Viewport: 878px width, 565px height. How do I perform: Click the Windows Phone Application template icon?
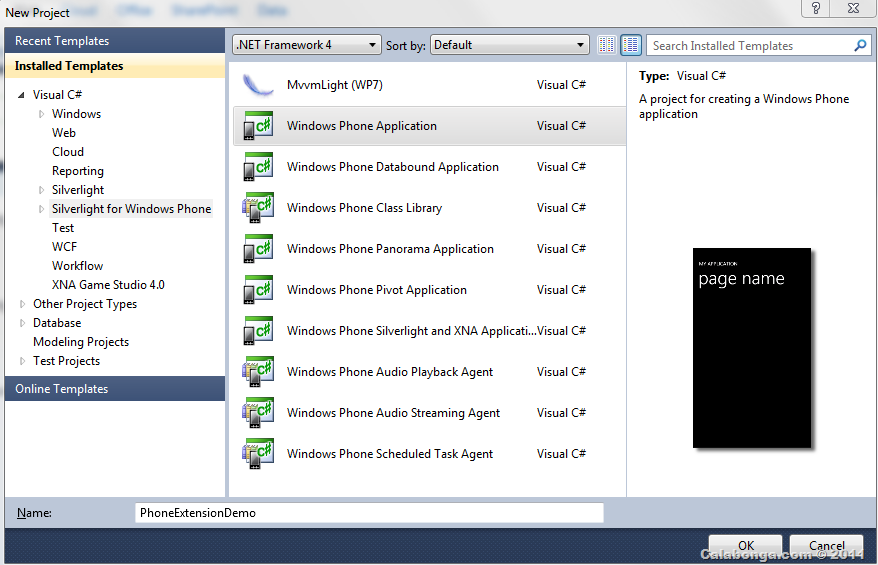(258, 125)
